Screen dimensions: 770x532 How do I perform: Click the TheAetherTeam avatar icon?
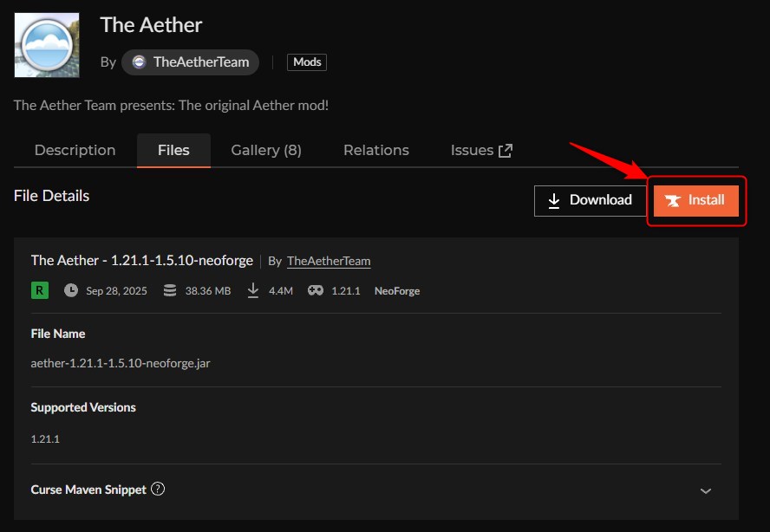[x=141, y=62]
